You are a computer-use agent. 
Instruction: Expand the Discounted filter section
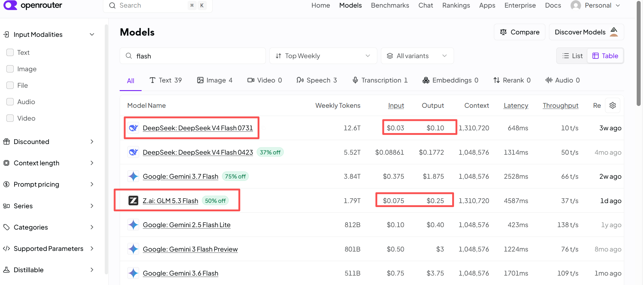[92, 142]
